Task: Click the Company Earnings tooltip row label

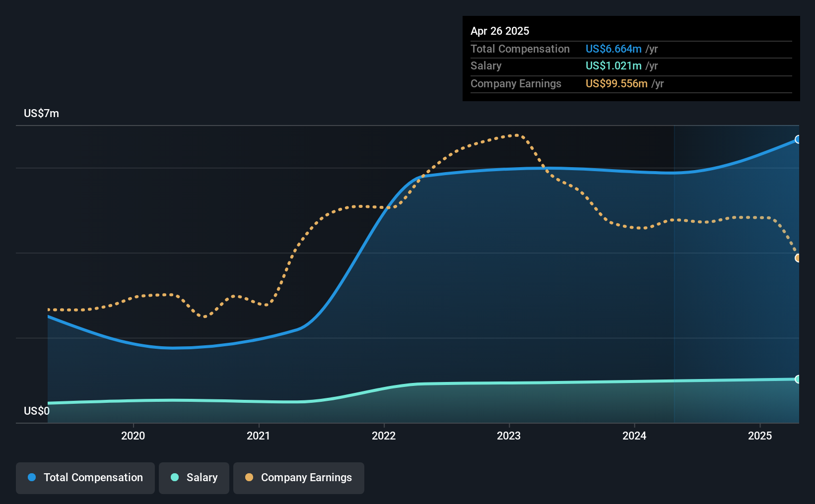Action: click(516, 83)
